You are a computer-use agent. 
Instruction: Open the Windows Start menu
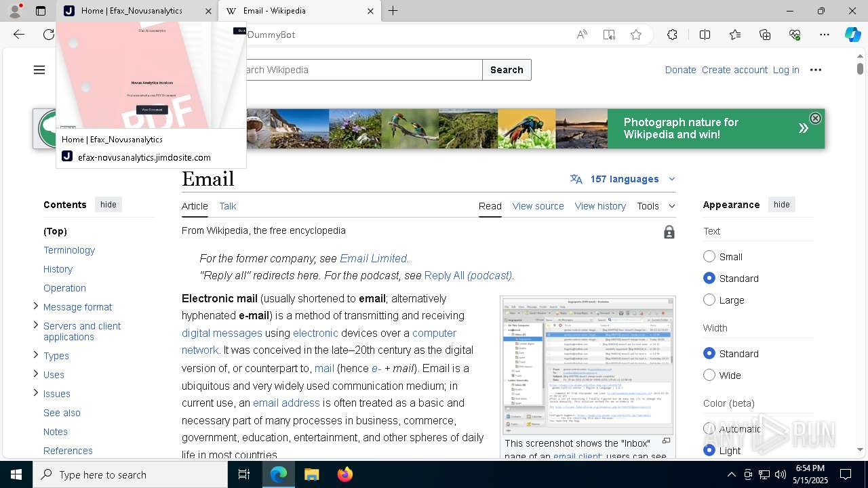16,474
